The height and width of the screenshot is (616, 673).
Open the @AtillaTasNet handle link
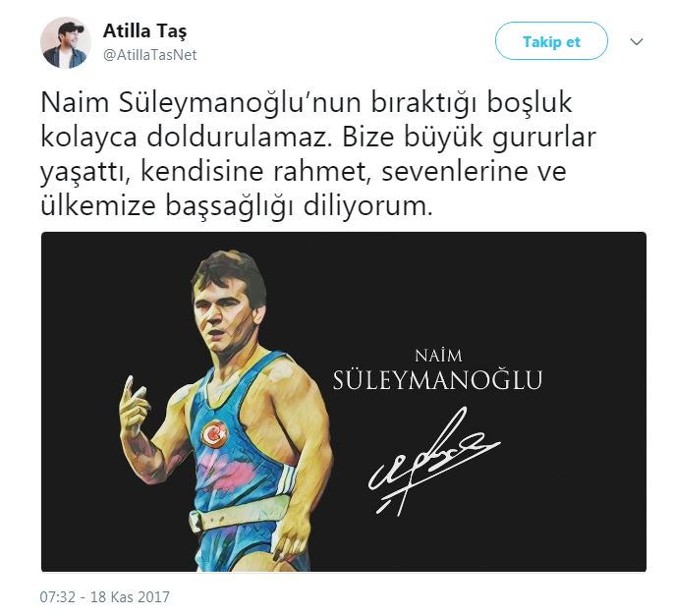pos(149,55)
